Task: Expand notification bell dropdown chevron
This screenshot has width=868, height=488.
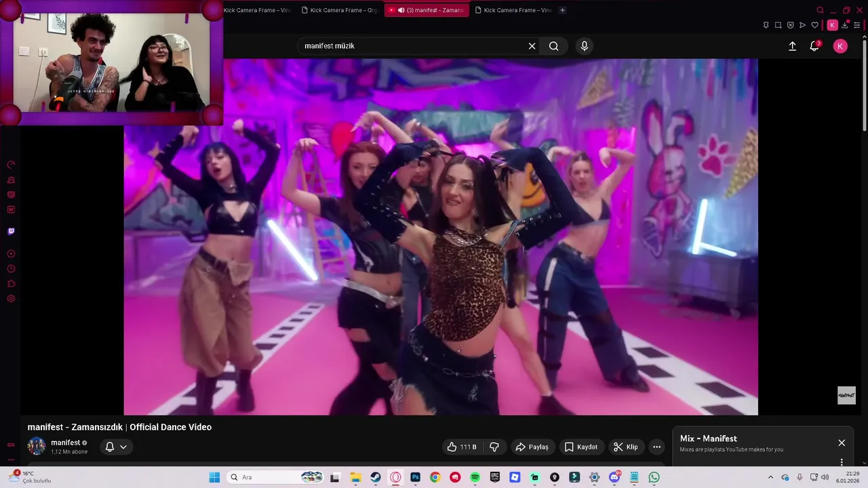Action: (x=123, y=447)
